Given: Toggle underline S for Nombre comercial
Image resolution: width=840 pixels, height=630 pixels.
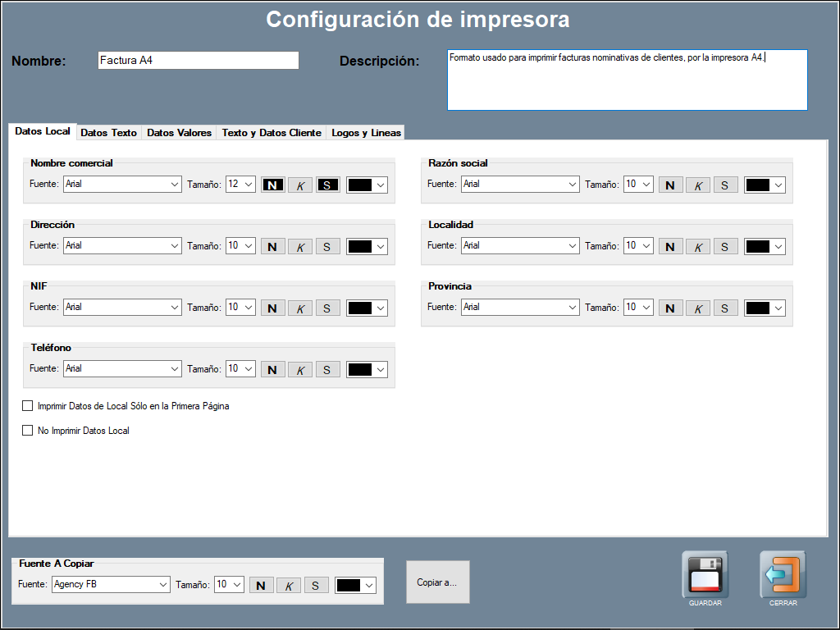Looking at the screenshot, I should click(327, 185).
